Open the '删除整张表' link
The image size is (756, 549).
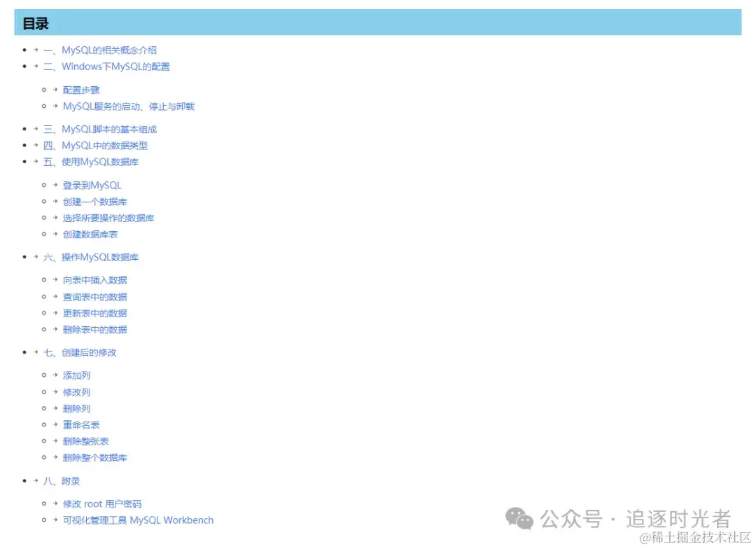pos(86,441)
